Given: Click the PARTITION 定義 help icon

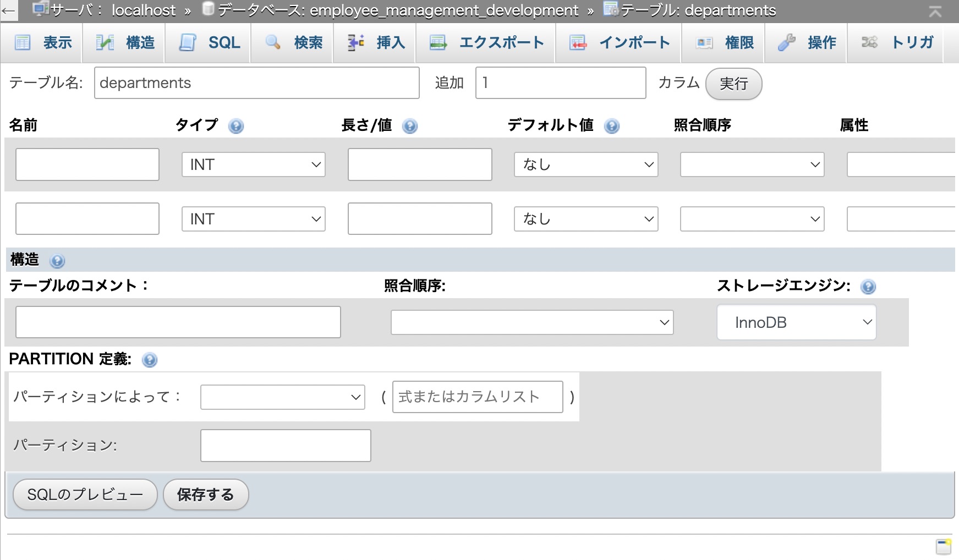Looking at the screenshot, I should click(x=150, y=360).
